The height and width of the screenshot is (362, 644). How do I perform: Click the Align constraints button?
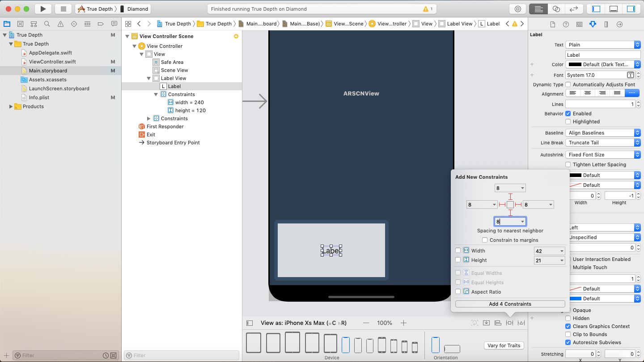(498, 323)
